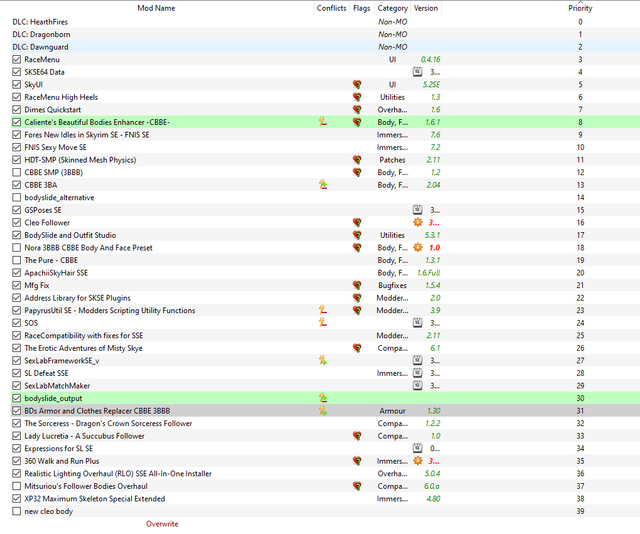The image size is (640, 534).
Task: Click the Bugfixes category for Mfg Fix
Action: [x=392, y=285]
